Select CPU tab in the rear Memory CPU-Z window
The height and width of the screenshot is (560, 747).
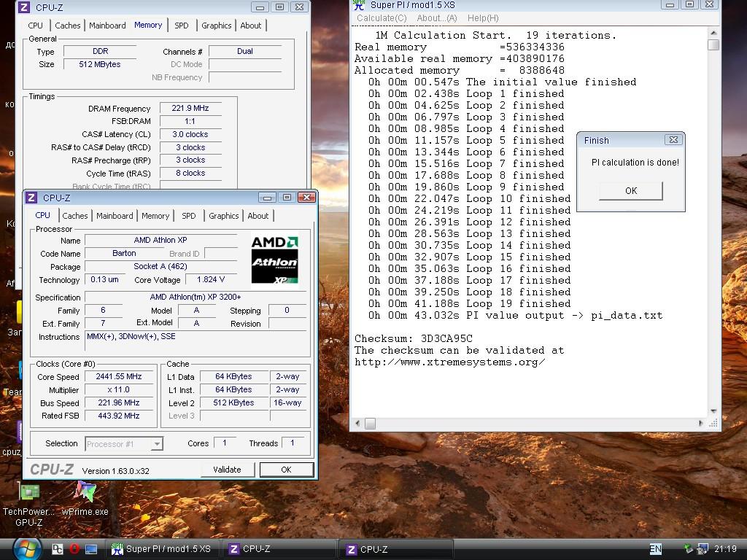point(35,26)
